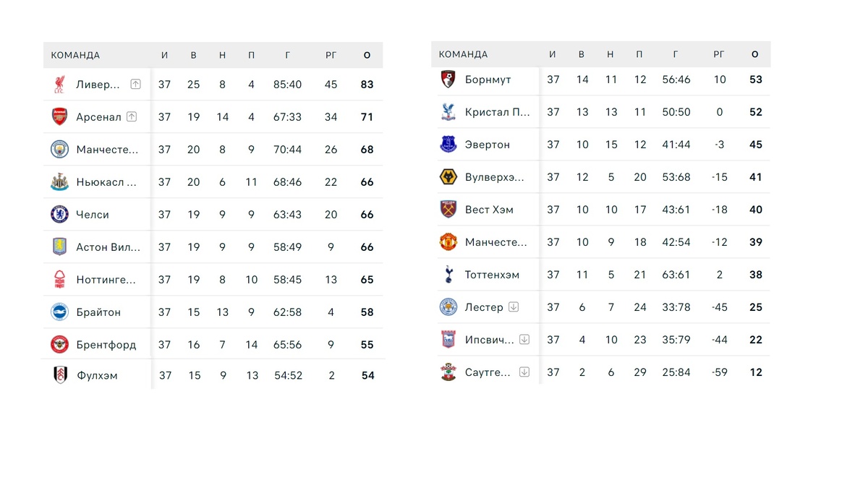This screenshot has height=488, width=868.
Task: Click the right table's РГ column header
Action: pyautogui.click(x=719, y=54)
